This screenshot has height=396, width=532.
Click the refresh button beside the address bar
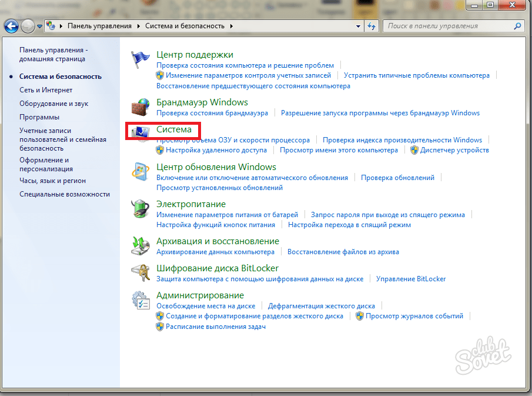pos(372,26)
